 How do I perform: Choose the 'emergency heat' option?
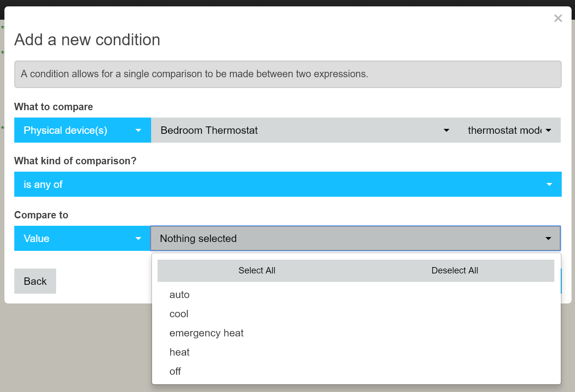(356, 333)
